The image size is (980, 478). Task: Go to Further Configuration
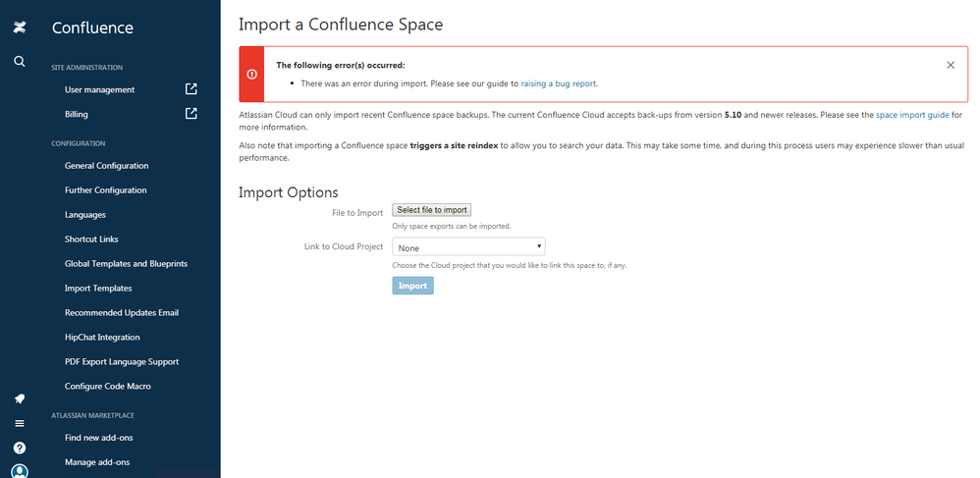(x=106, y=190)
